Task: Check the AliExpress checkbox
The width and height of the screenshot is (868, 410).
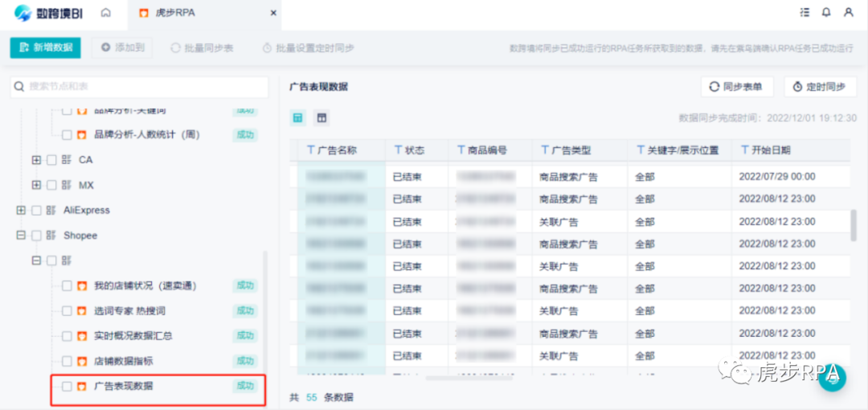Action: pos(36,211)
